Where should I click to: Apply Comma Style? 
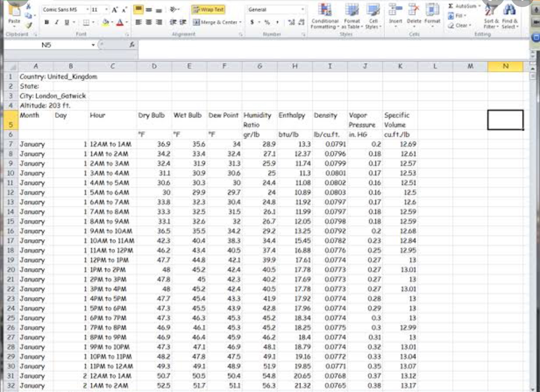coord(277,22)
